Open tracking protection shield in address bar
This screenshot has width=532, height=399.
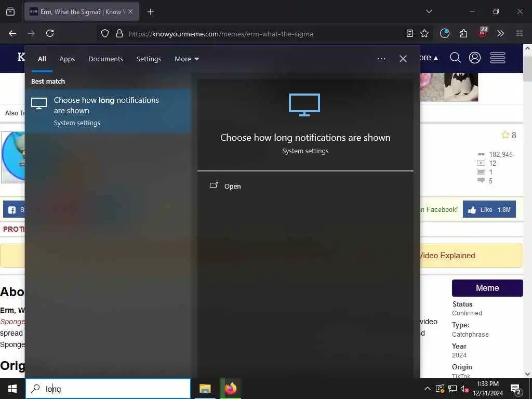(105, 34)
